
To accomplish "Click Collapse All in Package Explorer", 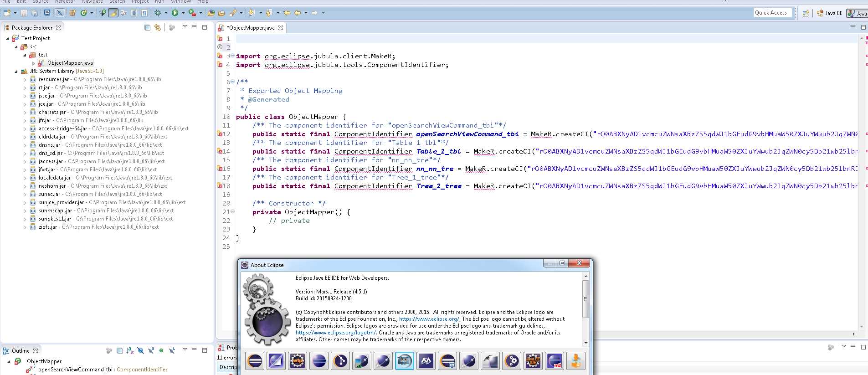I will pyautogui.click(x=147, y=28).
